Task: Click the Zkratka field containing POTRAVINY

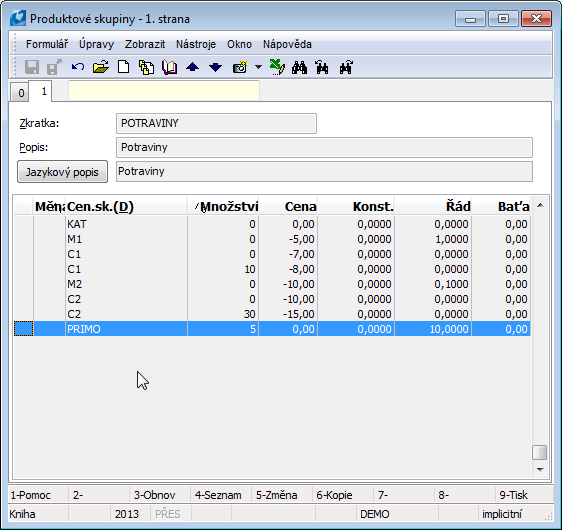Action: pyautogui.click(x=216, y=124)
